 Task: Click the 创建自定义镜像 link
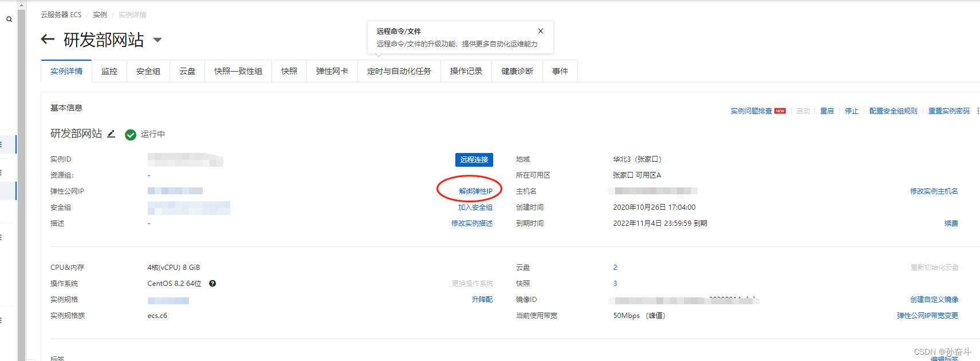[x=934, y=300]
